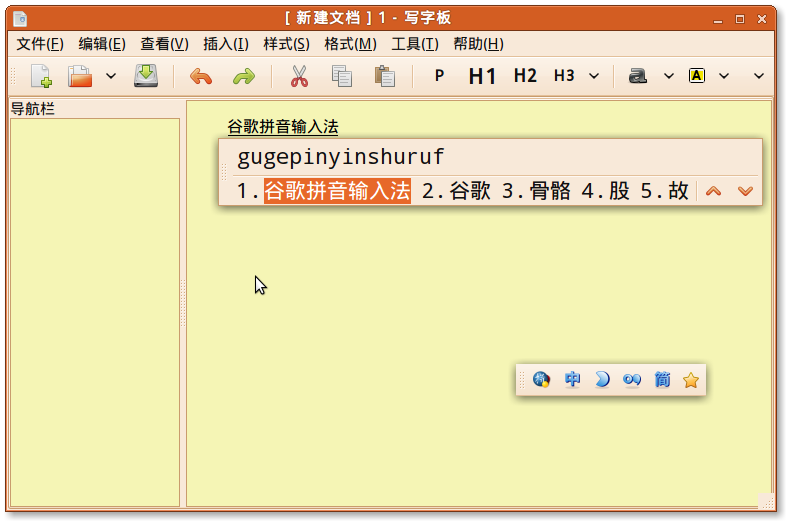
Task: Expand the recent files dropdown arrow
Action: pos(111,76)
